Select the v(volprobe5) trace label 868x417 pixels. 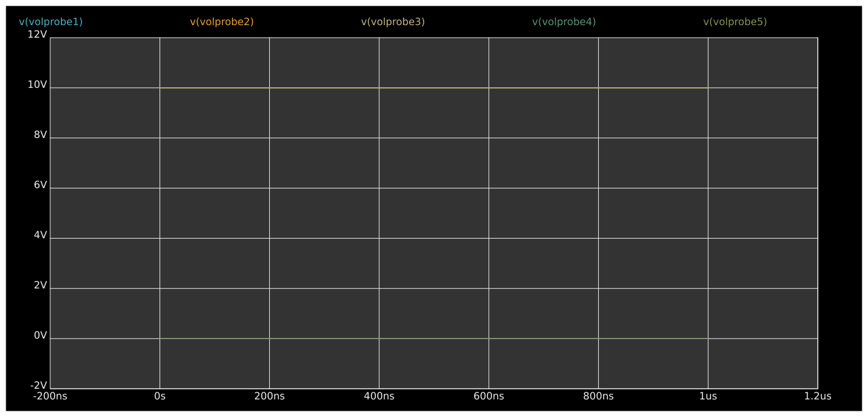tap(735, 22)
